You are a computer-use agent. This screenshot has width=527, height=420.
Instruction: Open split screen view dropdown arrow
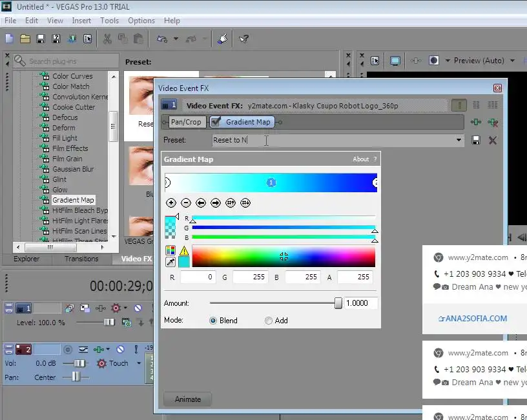coord(448,61)
